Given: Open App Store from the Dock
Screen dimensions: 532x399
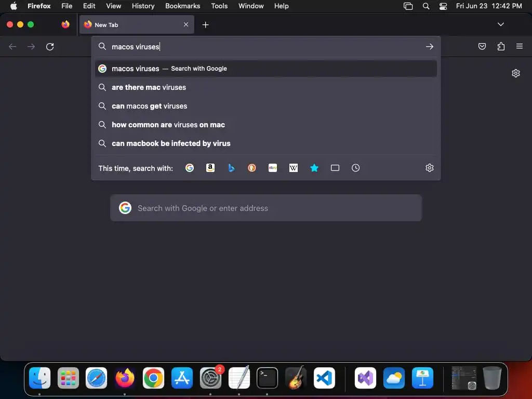Looking at the screenshot, I should pos(182,378).
